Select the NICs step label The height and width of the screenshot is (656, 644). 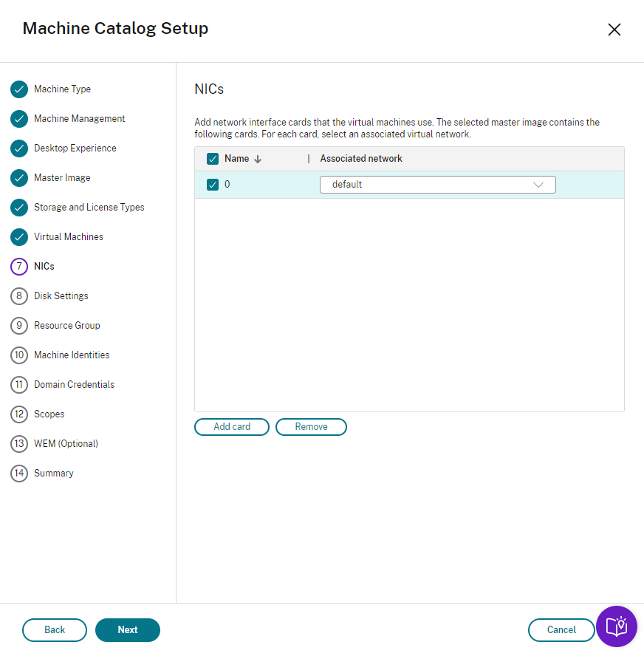[x=44, y=267]
